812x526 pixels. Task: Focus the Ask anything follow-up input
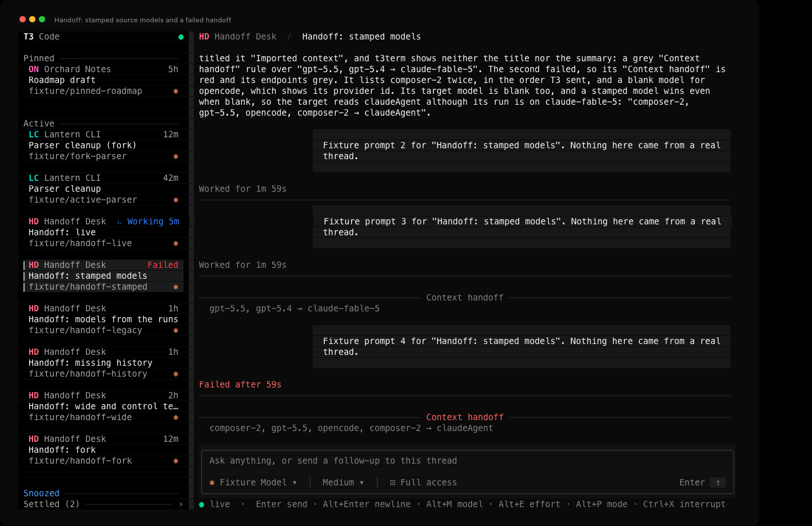pyautogui.click(x=467, y=461)
